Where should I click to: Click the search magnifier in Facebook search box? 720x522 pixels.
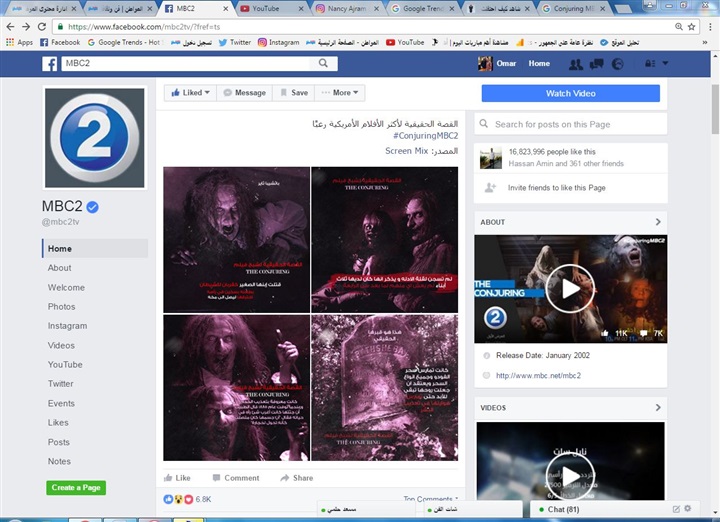(323, 63)
